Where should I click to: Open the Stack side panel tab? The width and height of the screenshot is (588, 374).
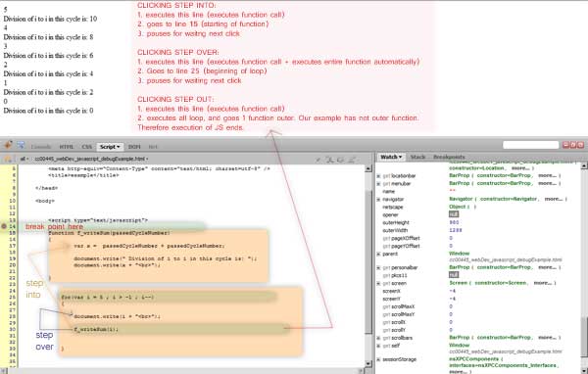[x=417, y=157]
